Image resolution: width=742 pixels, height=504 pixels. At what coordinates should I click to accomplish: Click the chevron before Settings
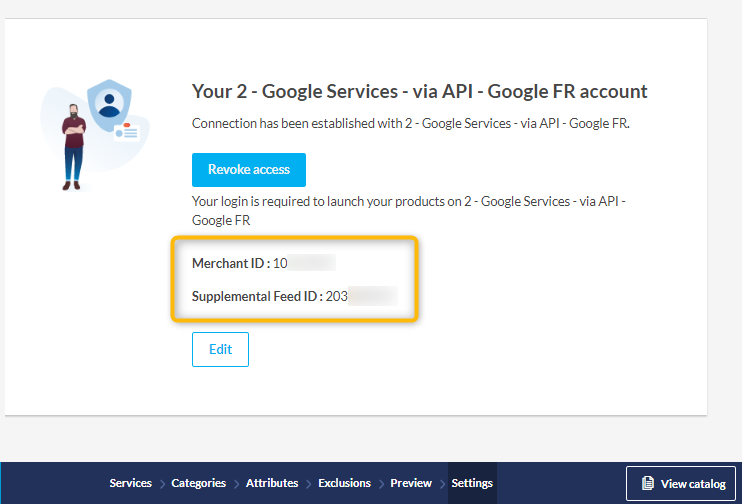click(x=442, y=484)
